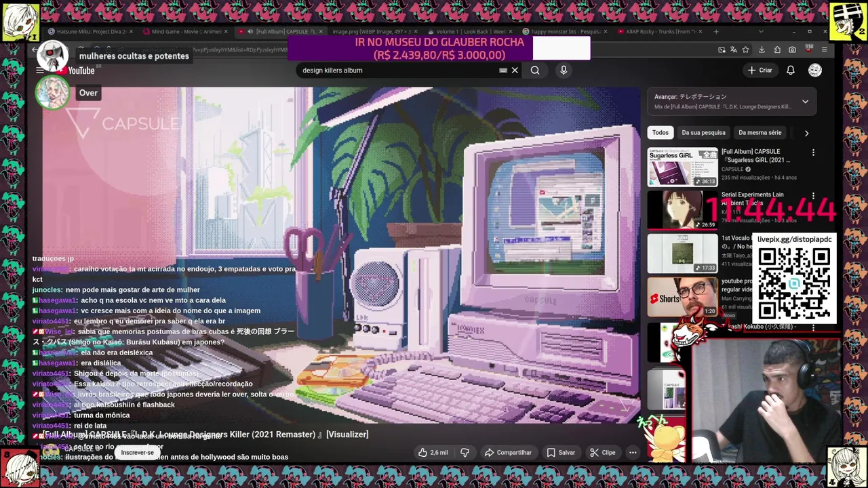
Task: Switch to Mind Game Movie tab
Action: tap(184, 32)
